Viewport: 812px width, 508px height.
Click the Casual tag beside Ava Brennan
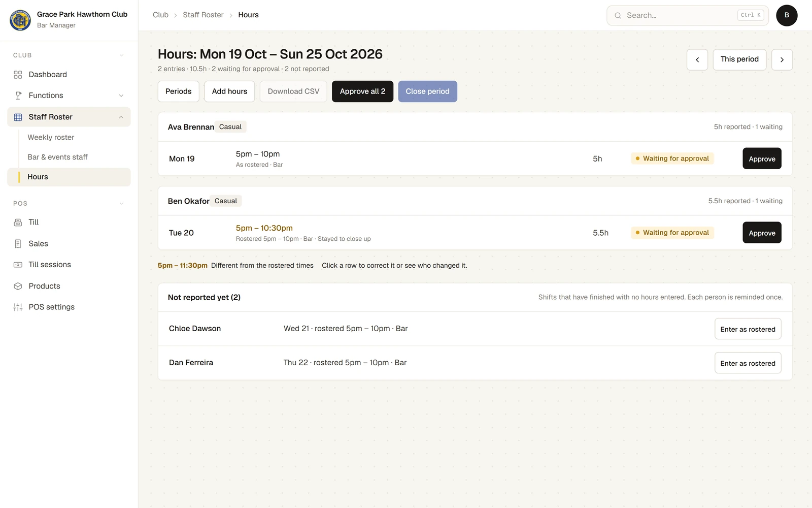click(230, 127)
